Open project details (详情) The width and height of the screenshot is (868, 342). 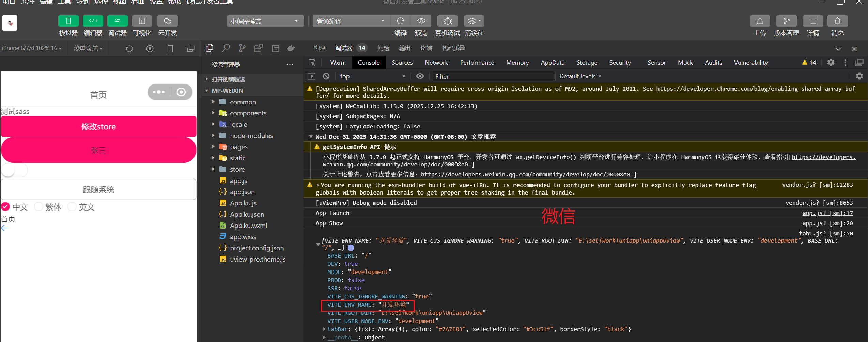click(813, 21)
